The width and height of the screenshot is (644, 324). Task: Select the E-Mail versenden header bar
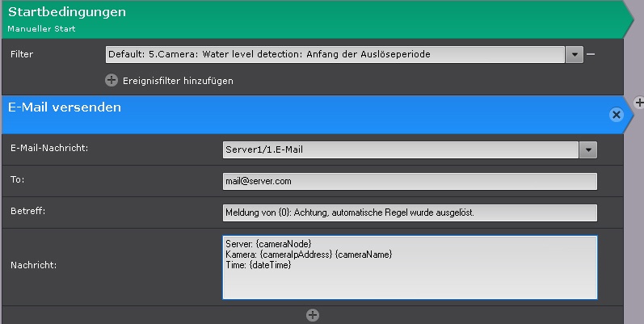(299, 108)
